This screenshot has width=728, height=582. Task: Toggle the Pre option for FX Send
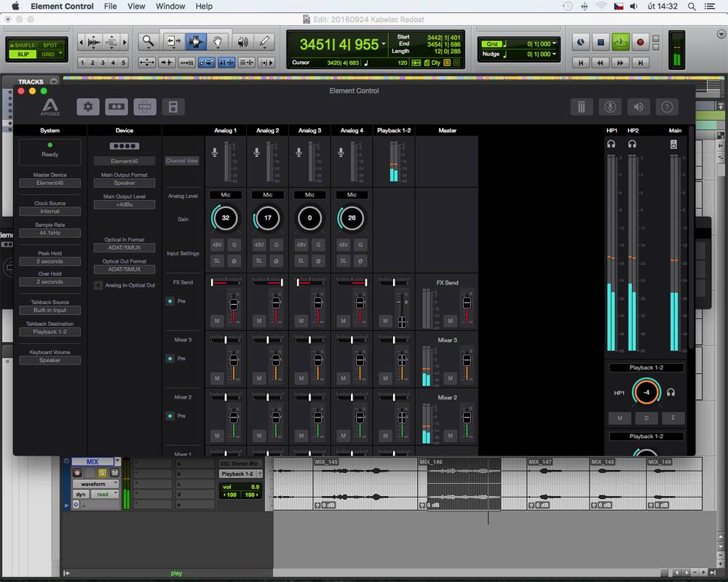pos(170,301)
